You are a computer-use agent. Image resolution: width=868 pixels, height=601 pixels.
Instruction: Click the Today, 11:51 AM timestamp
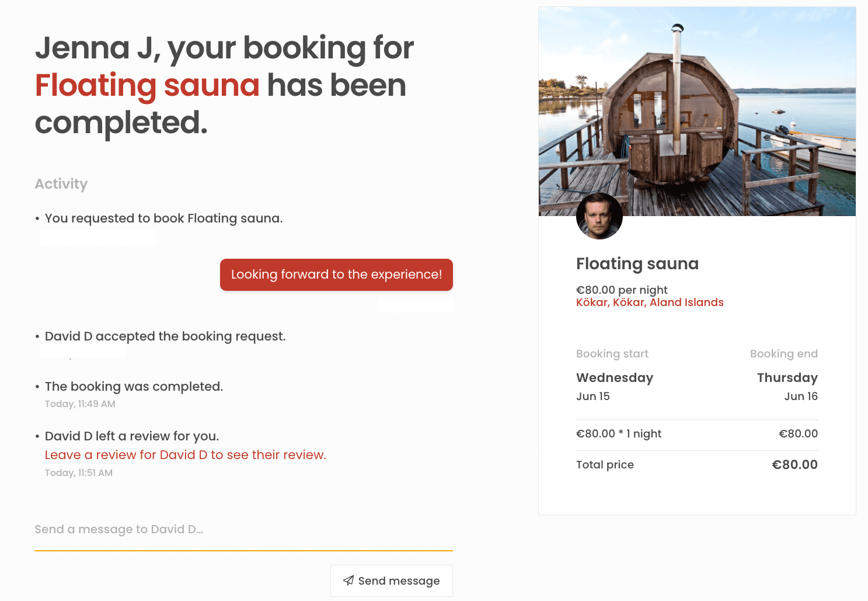tap(79, 473)
